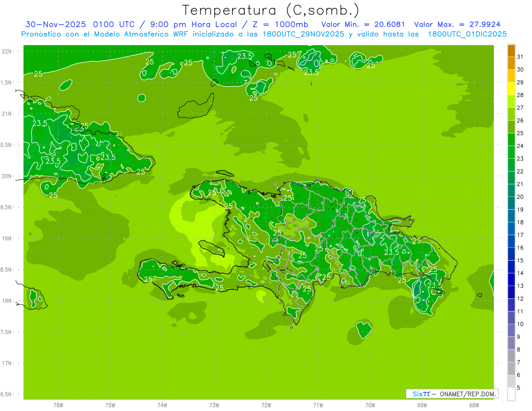Click the 70W longitude label
Image resolution: width=532 pixels, height=411 pixels.
370,405
